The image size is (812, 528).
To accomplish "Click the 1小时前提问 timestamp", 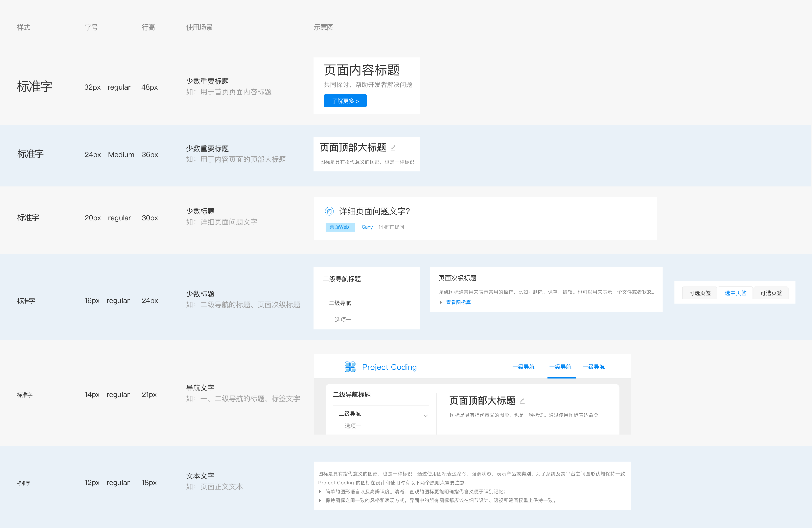I will (x=391, y=227).
